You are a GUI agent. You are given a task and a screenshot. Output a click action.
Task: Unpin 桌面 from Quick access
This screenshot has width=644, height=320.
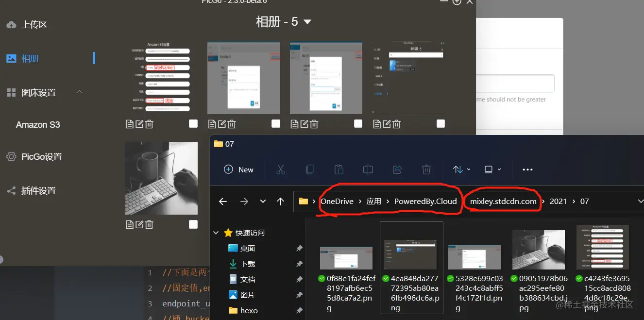298,248
